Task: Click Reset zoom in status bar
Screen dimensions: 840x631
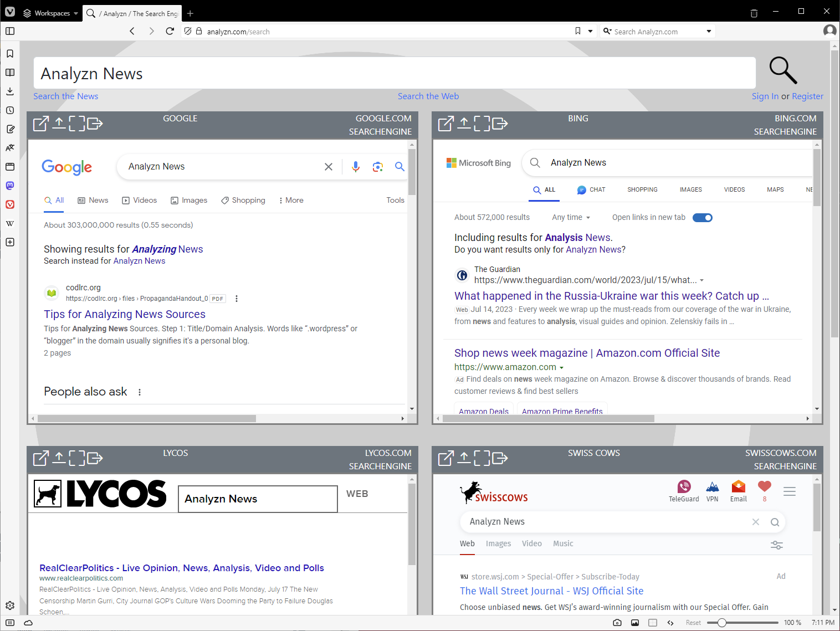Action: [693, 623]
